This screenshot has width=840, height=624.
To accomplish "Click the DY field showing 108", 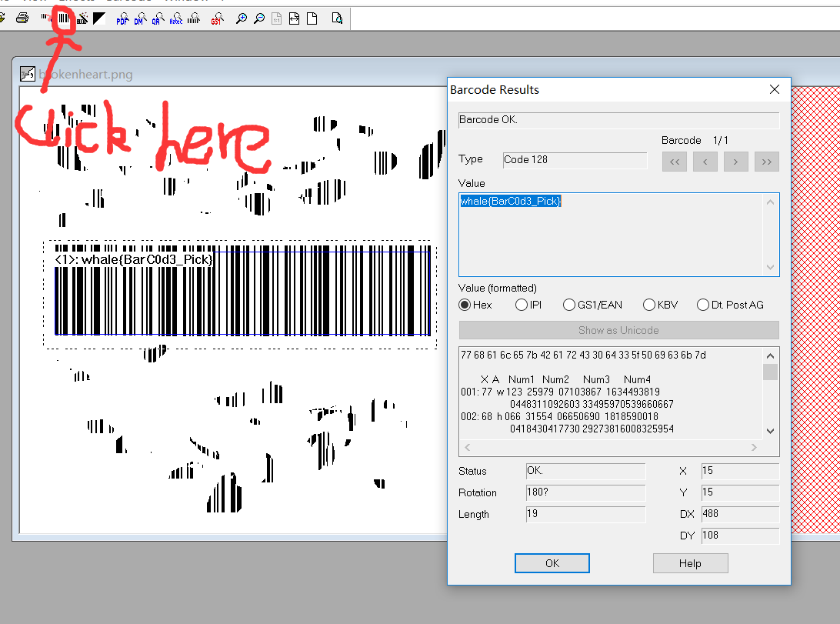I will [740, 536].
